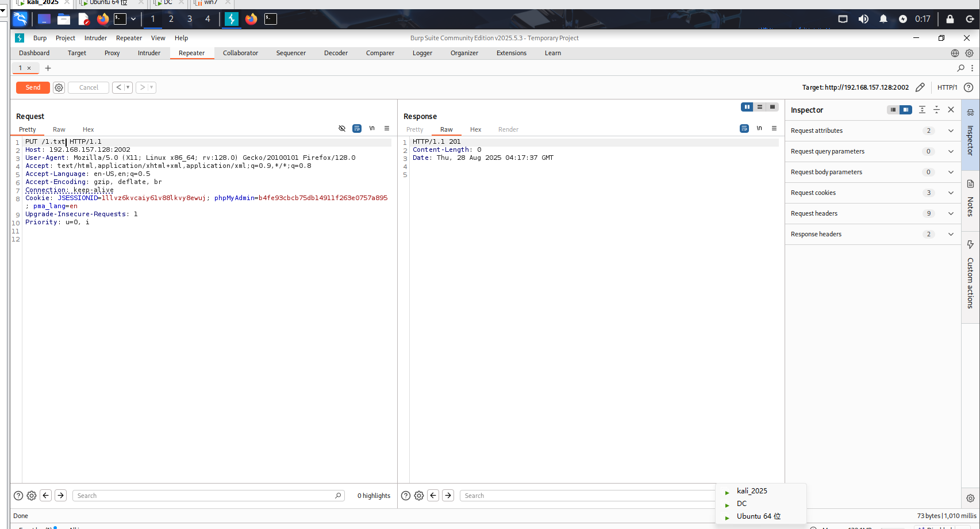Select Request Raw view
980x529 pixels.
(x=59, y=129)
